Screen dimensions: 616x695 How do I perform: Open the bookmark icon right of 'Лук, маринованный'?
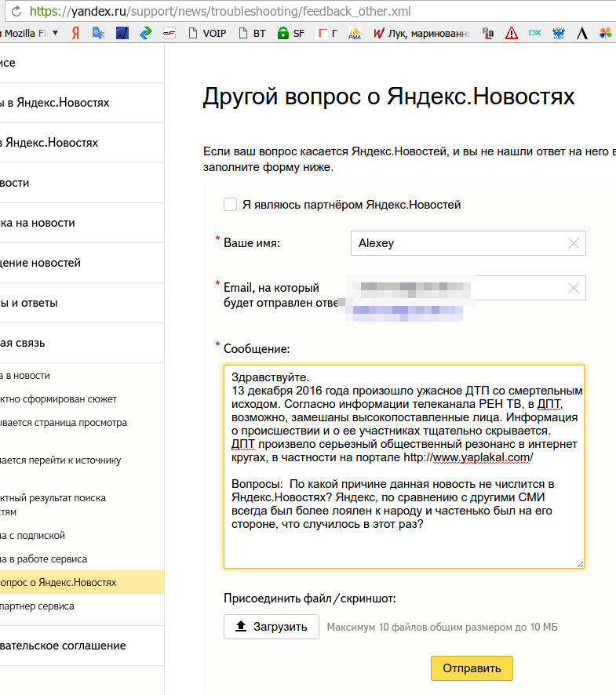coord(488,33)
